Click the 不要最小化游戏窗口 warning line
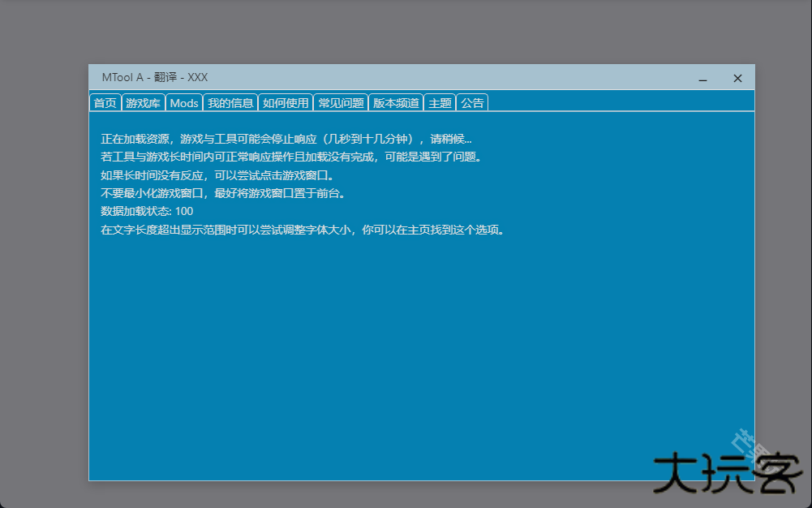Screen dimensions: 812x508 (223, 193)
